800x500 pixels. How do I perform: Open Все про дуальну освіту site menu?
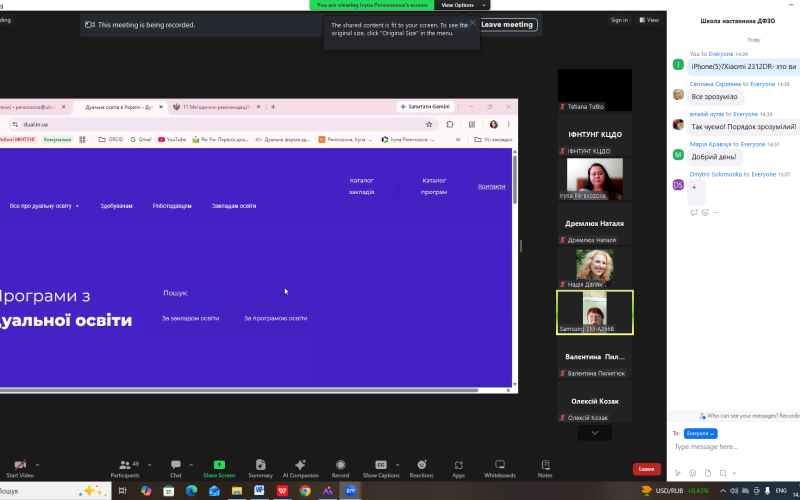(44, 206)
